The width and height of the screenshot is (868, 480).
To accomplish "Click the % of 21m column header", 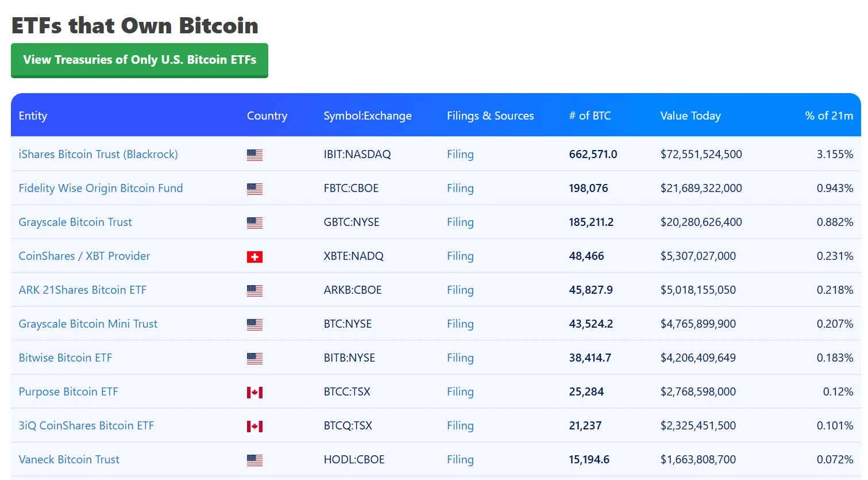I will coord(829,116).
